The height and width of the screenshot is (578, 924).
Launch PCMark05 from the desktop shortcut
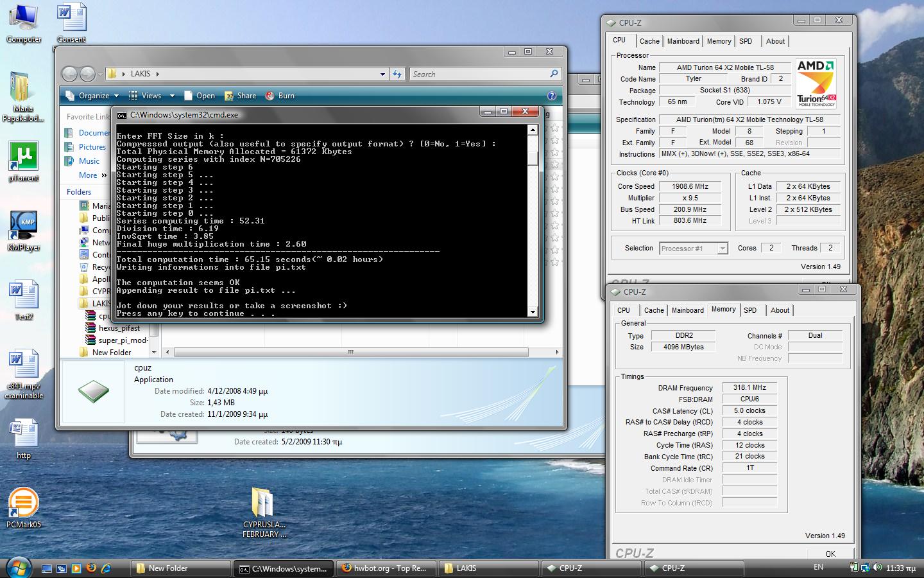pyautogui.click(x=24, y=507)
